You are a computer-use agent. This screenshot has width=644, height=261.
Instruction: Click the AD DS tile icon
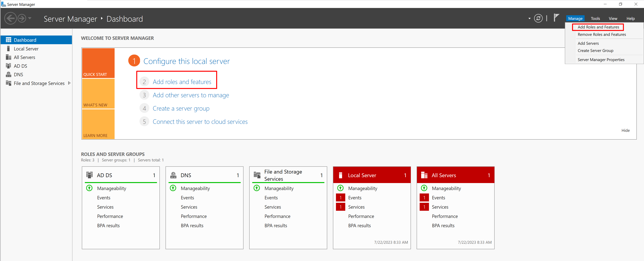tap(90, 175)
